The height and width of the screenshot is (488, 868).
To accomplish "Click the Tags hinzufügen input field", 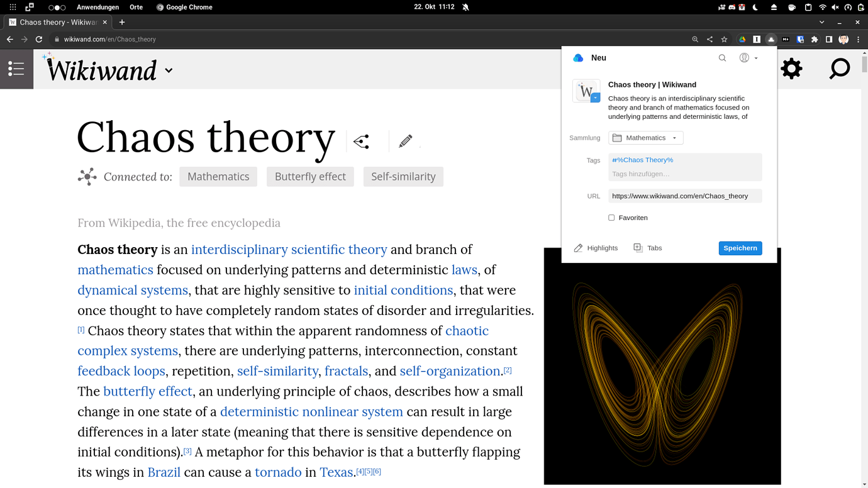I will point(684,174).
